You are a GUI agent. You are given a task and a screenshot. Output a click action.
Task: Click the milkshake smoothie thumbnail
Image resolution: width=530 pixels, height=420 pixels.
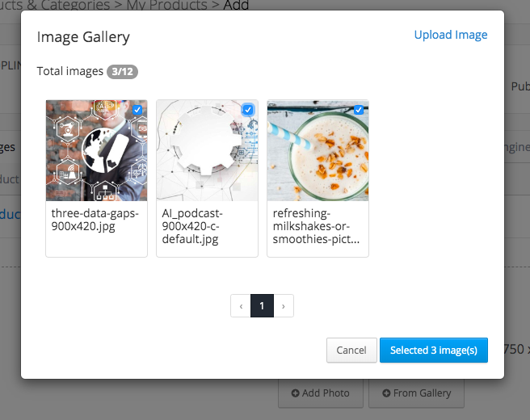(x=318, y=150)
